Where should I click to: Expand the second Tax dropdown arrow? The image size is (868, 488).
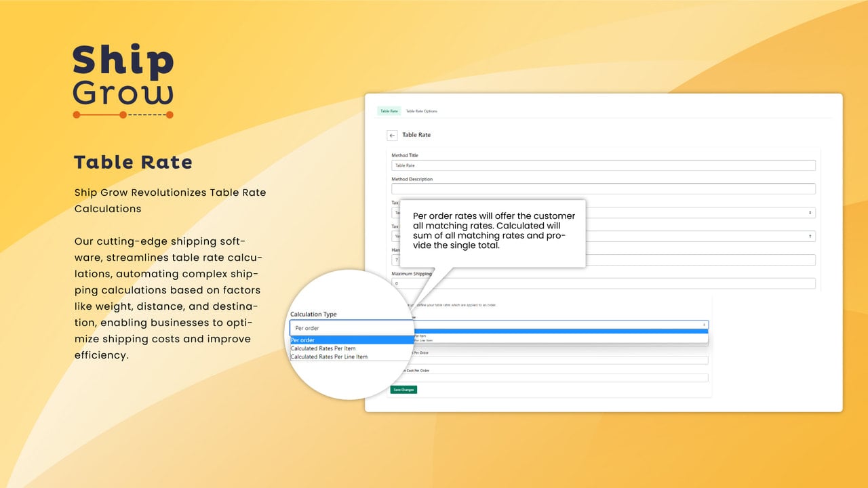coord(810,237)
